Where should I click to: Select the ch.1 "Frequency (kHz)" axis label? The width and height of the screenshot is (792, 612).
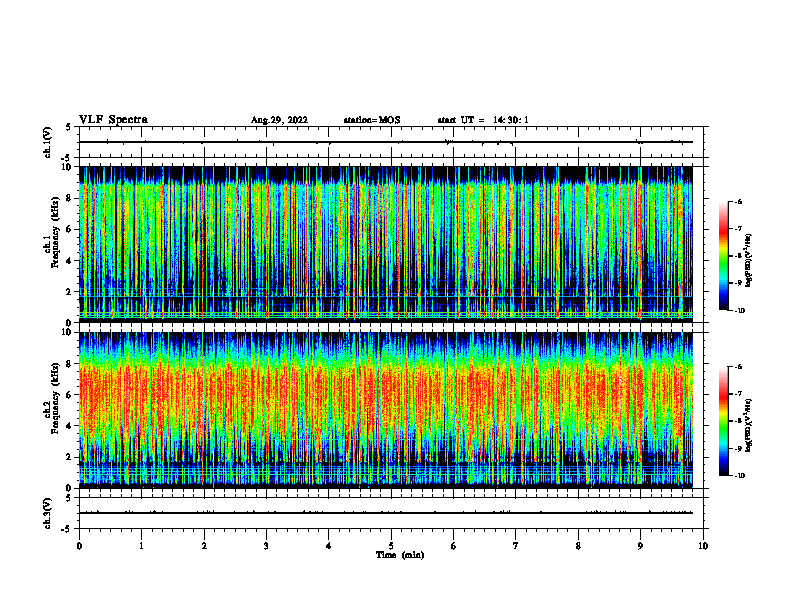[55, 233]
